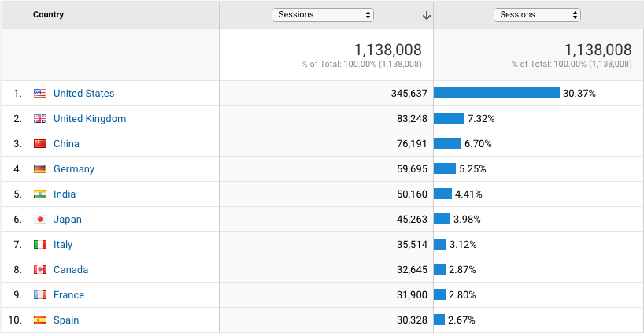
Task: Click the Spain flag icon
Action: pos(40,320)
